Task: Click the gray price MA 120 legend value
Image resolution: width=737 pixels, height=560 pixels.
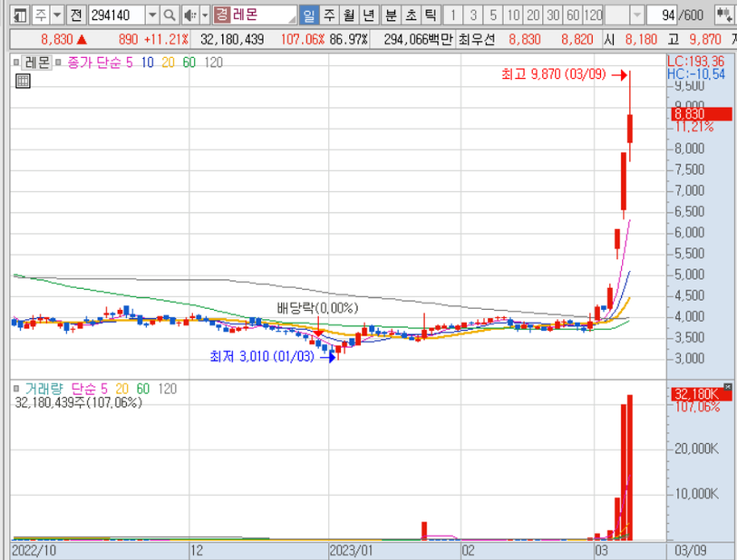Action: (x=213, y=63)
